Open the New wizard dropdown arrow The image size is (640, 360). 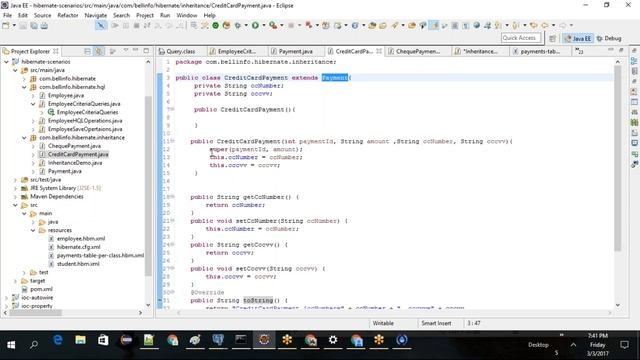(14, 26)
